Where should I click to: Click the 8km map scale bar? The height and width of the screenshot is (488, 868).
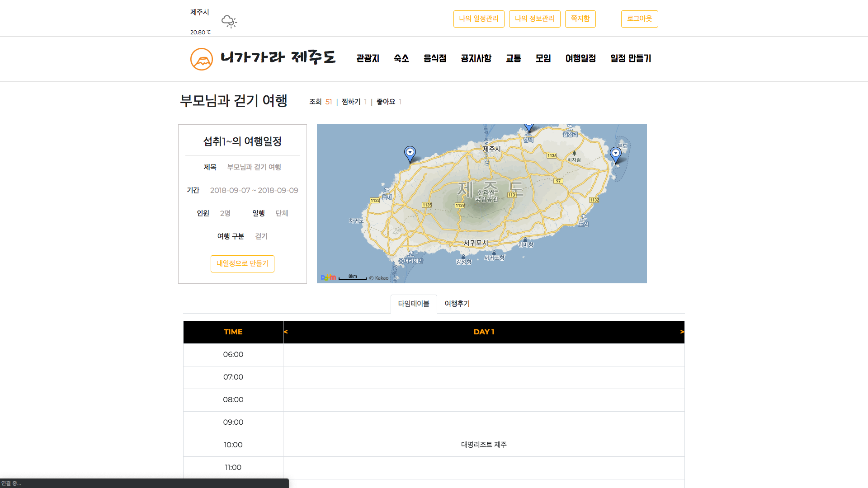353,277
